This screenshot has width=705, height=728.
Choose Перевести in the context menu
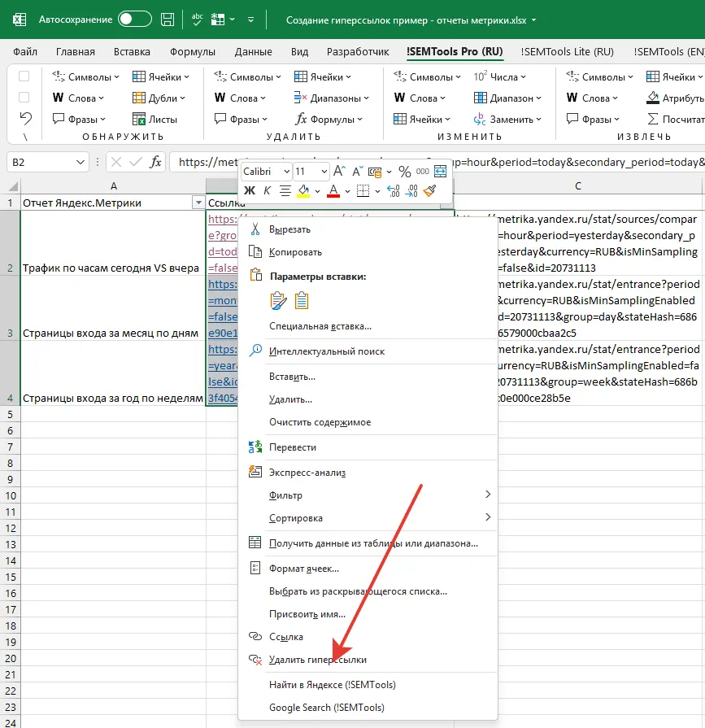368,447
